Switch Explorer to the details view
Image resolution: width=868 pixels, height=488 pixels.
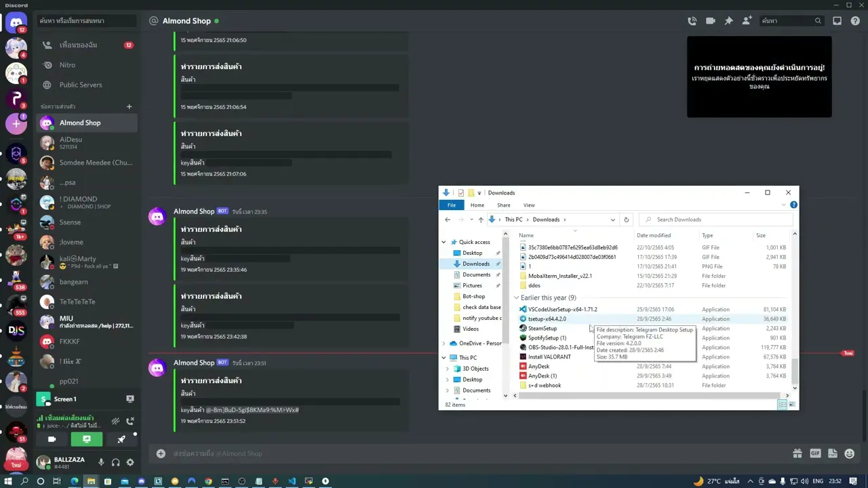pyautogui.click(x=782, y=405)
